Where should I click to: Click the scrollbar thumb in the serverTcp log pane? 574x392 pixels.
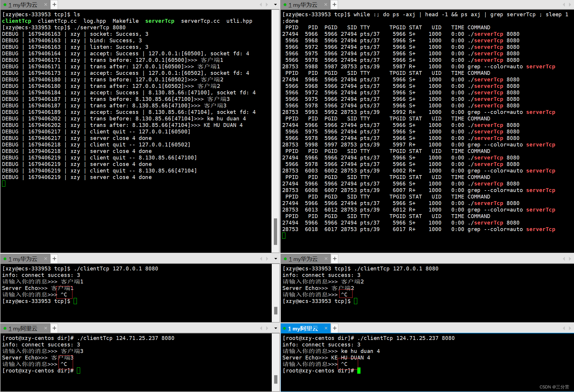pyautogui.click(x=275, y=231)
